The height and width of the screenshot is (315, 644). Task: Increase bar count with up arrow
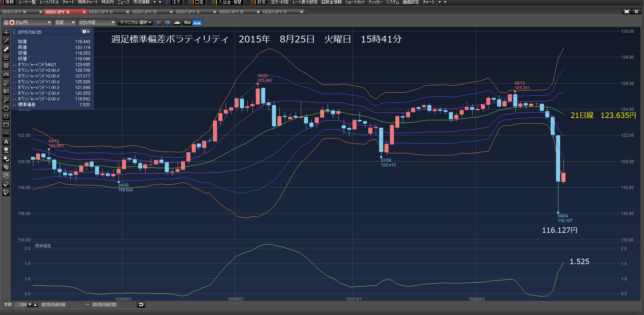(35, 305)
